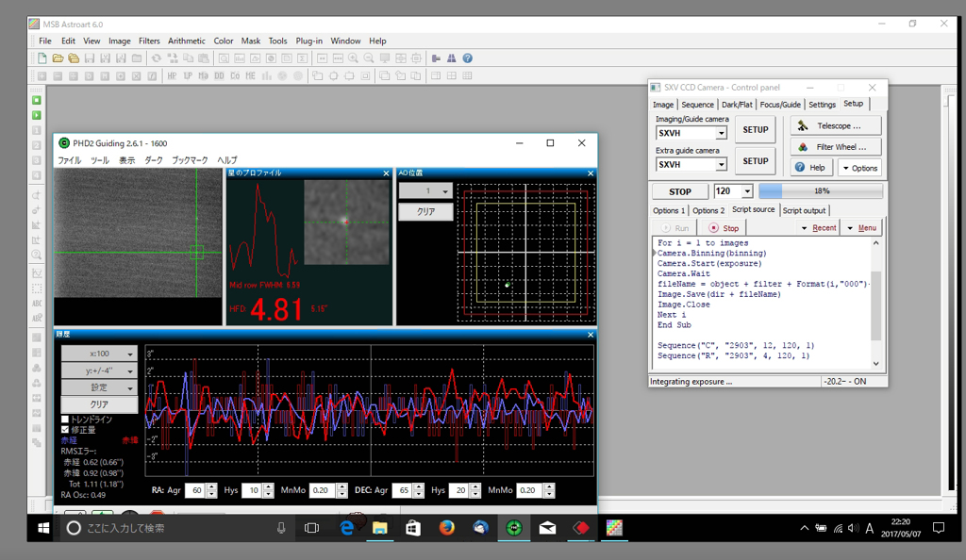This screenshot has width=966, height=560.
Task: Click the Windows search box in taskbar
Action: click(x=175, y=528)
